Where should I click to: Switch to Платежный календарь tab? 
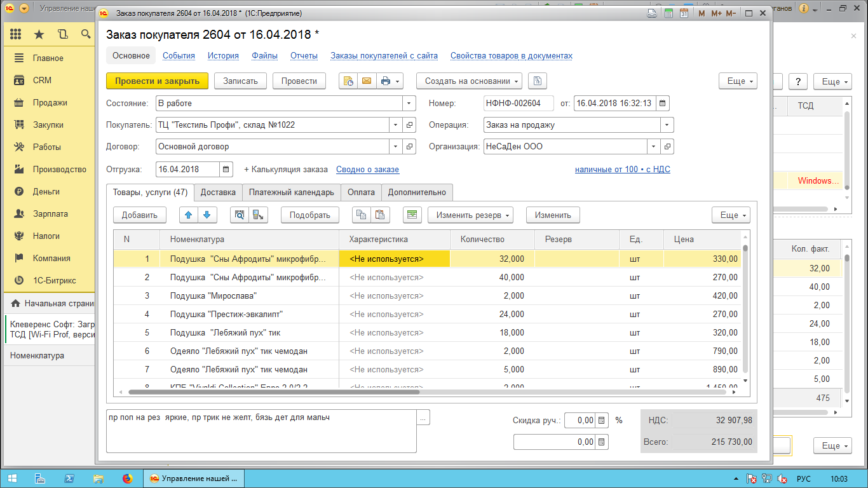coord(291,192)
